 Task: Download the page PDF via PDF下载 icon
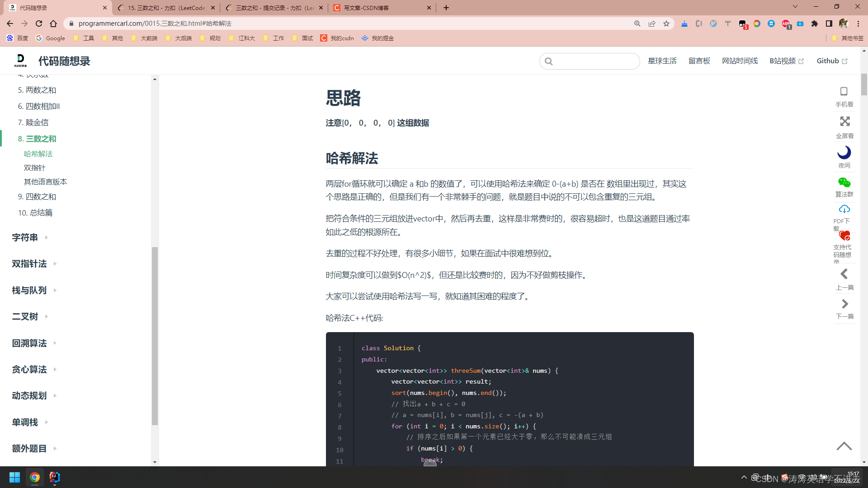(x=844, y=209)
